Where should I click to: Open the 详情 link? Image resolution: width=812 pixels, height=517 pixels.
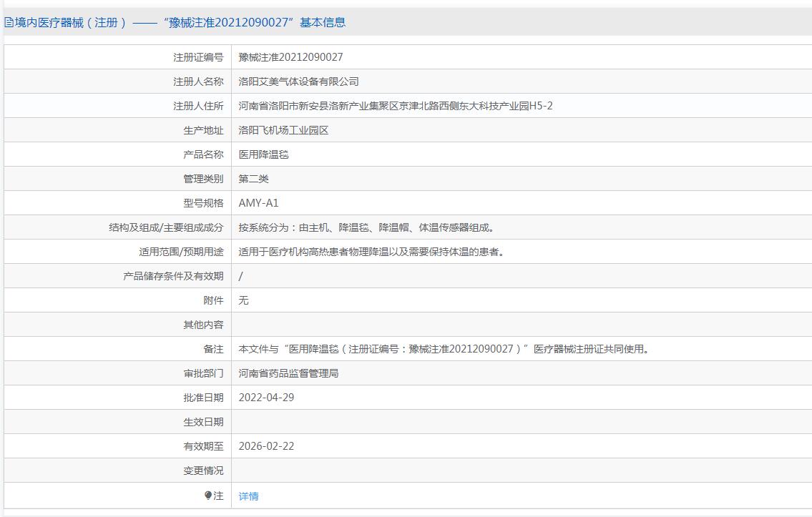pyautogui.click(x=248, y=496)
